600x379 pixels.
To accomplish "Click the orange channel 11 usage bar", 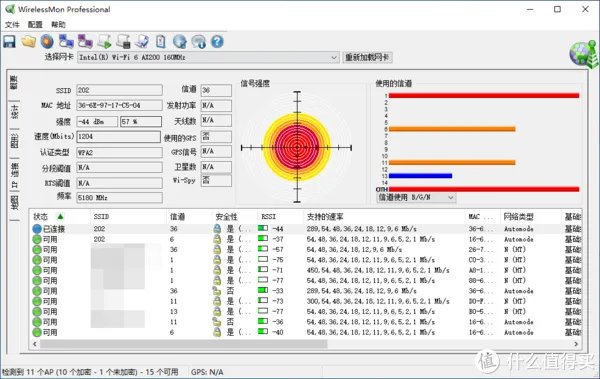I will click(x=452, y=162).
